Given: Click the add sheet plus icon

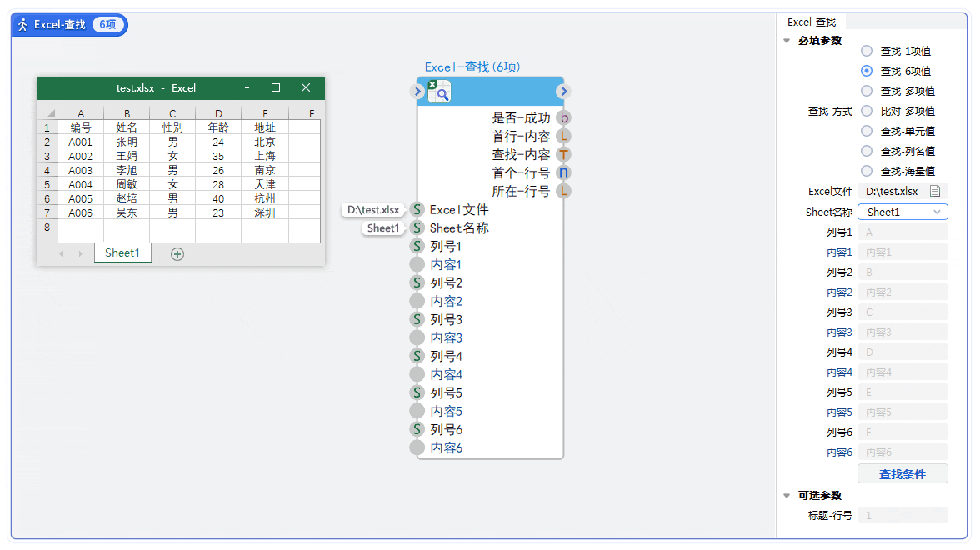Looking at the screenshot, I should [x=177, y=254].
